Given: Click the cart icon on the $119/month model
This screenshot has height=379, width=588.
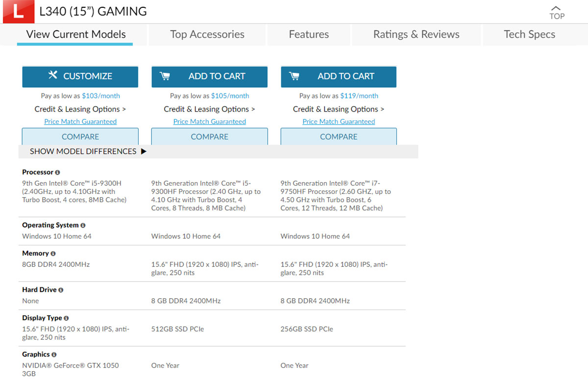Looking at the screenshot, I should click(294, 76).
